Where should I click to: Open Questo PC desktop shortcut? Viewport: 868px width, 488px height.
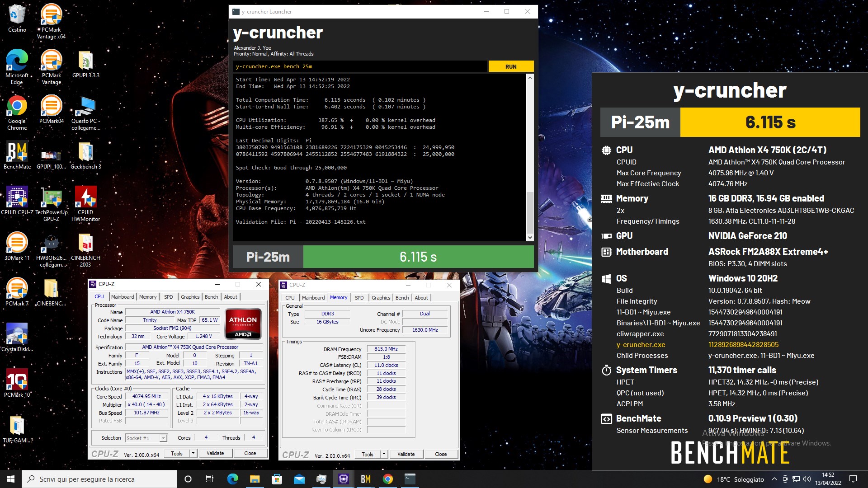point(85,113)
